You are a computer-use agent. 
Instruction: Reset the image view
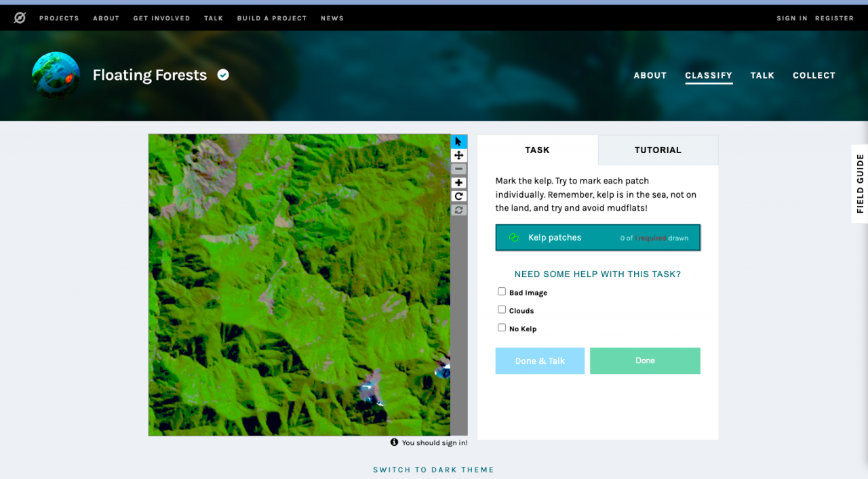tap(459, 210)
